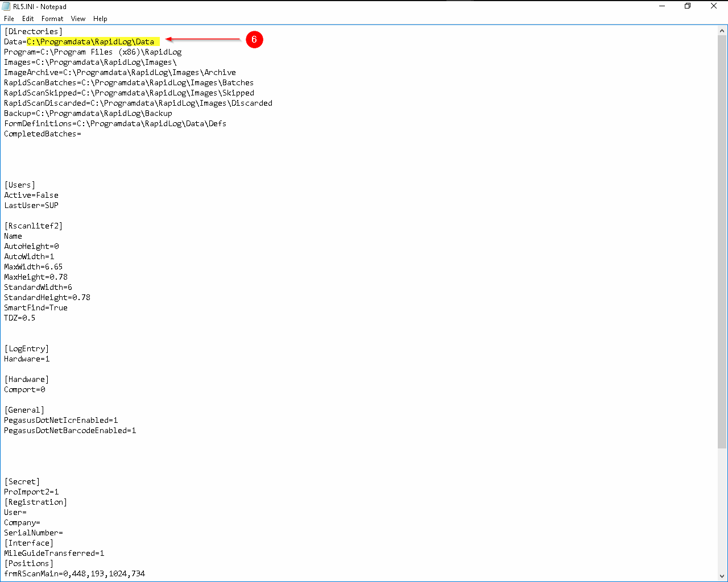This screenshot has width=728, height=582.
Task: Click the StandardHeight=0.78 line
Action: (47, 297)
